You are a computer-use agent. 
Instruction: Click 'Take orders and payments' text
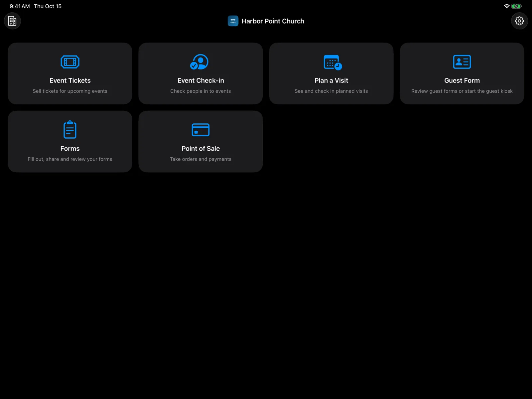(201, 159)
